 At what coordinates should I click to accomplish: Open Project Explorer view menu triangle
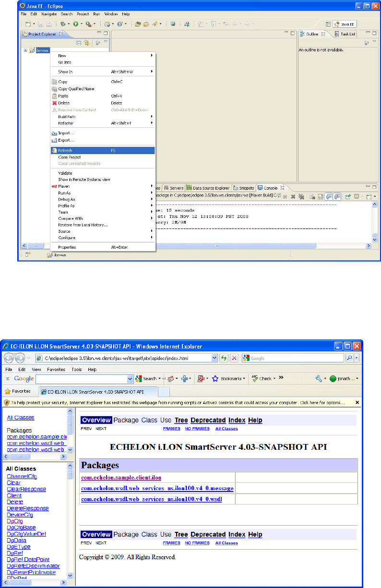tap(105, 42)
